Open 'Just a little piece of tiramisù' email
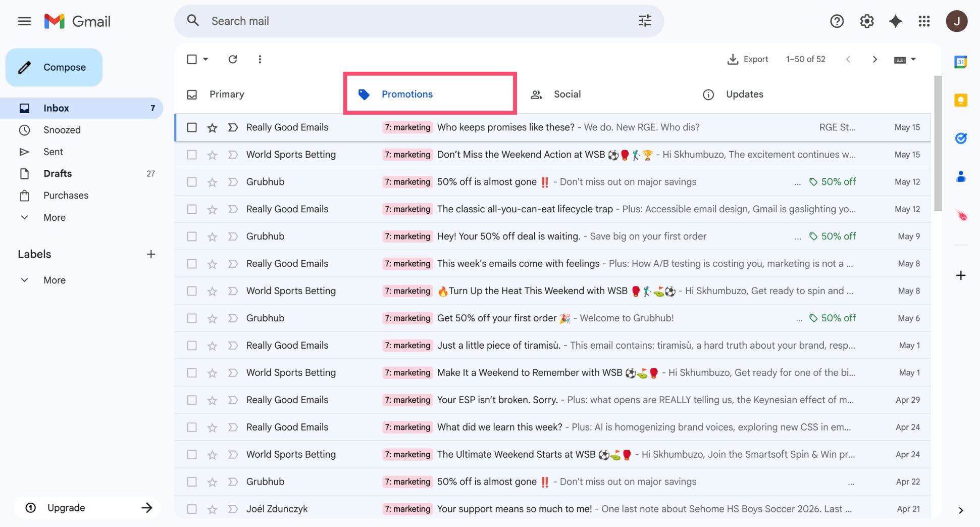Viewport: 980px width, 527px height. [x=553, y=346]
